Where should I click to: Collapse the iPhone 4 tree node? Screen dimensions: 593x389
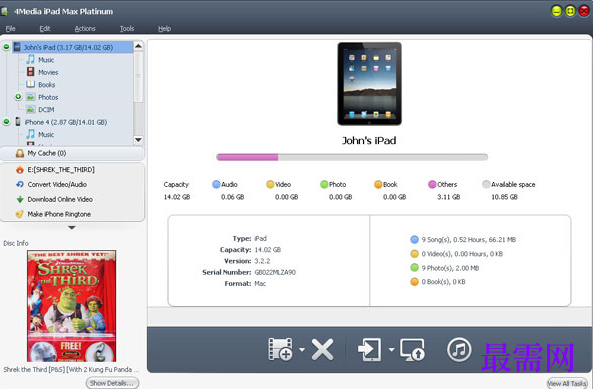6,122
